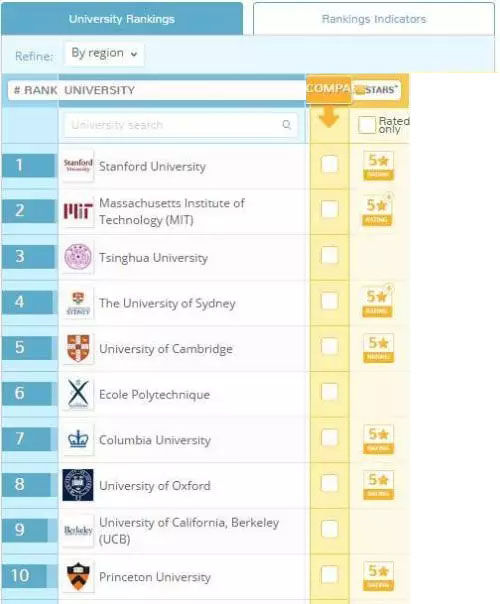This screenshot has width=500, height=604.
Task: Tick the compare checkbox for Stanford University
Action: coord(329,164)
